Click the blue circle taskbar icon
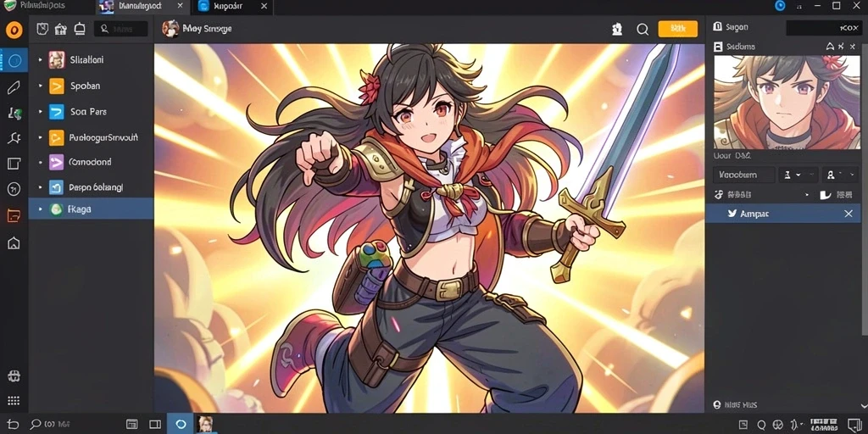 [181, 424]
